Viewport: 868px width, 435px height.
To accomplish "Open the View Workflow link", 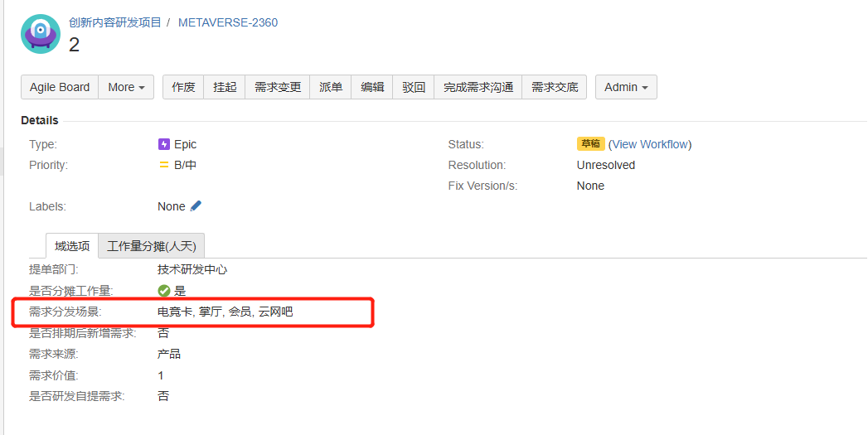I will (650, 144).
